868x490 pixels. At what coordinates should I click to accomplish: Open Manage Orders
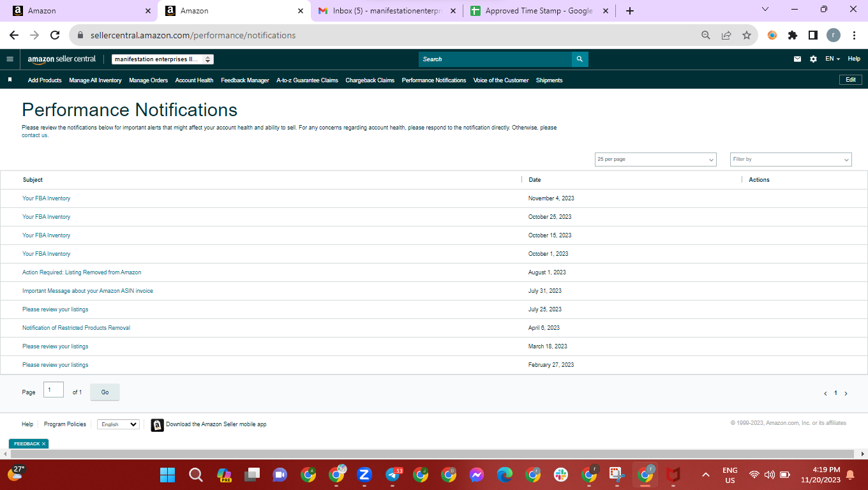[x=148, y=80]
